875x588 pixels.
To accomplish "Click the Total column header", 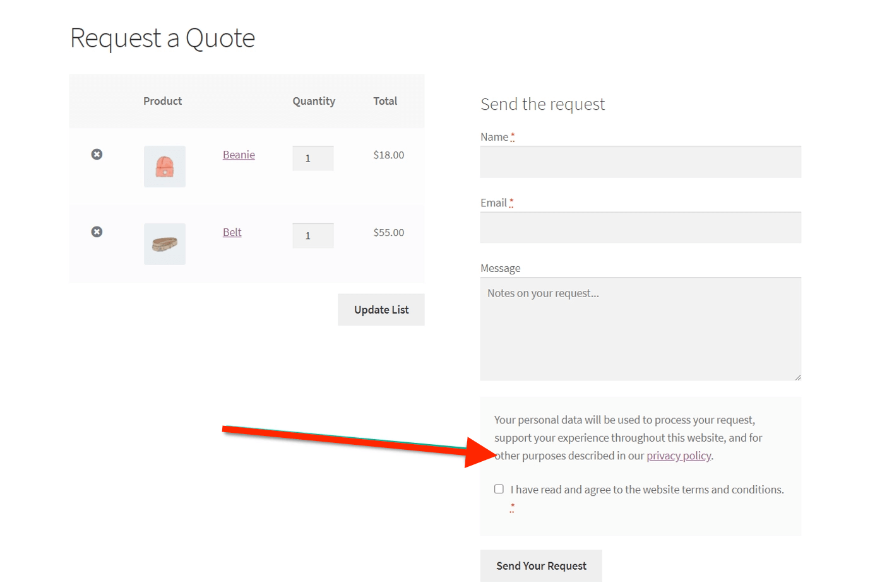I will [x=385, y=102].
